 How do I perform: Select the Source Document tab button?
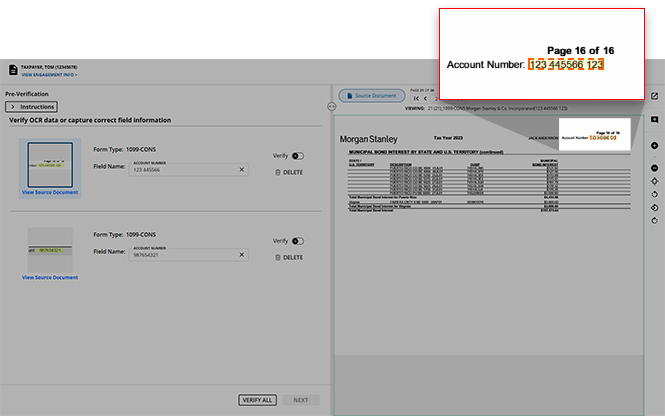click(x=372, y=96)
